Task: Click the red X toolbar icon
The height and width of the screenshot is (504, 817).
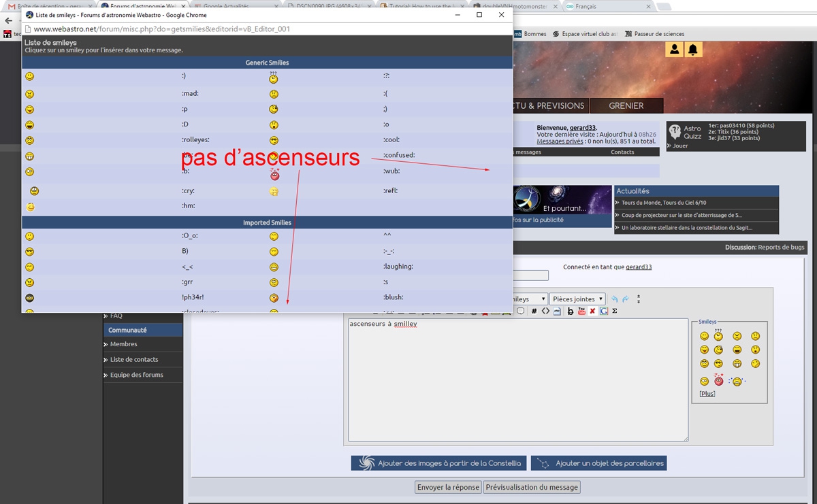Action: click(x=592, y=312)
